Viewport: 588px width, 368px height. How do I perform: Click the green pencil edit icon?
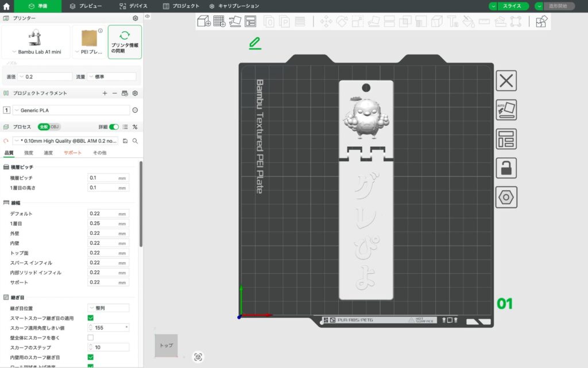pos(255,43)
